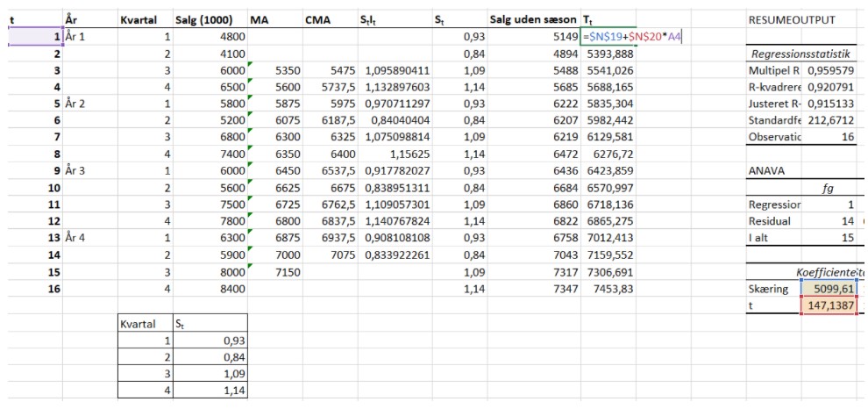
Task: Select deseasonalized sales value 7347
Action: [534, 288]
